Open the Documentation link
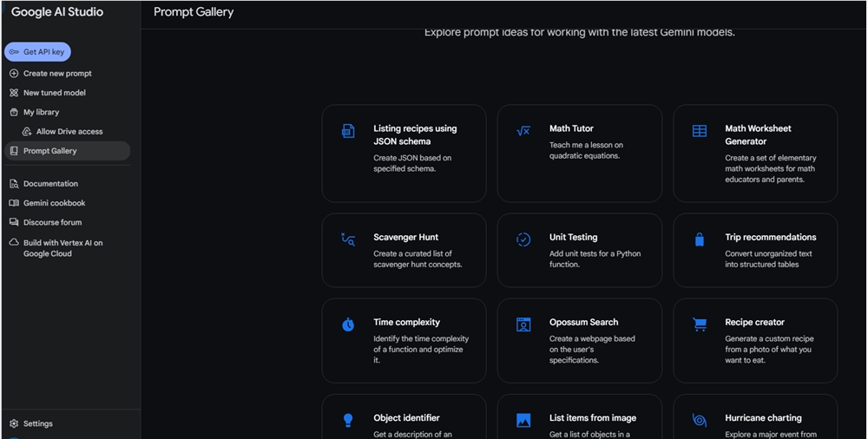868x439 pixels. coord(50,184)
